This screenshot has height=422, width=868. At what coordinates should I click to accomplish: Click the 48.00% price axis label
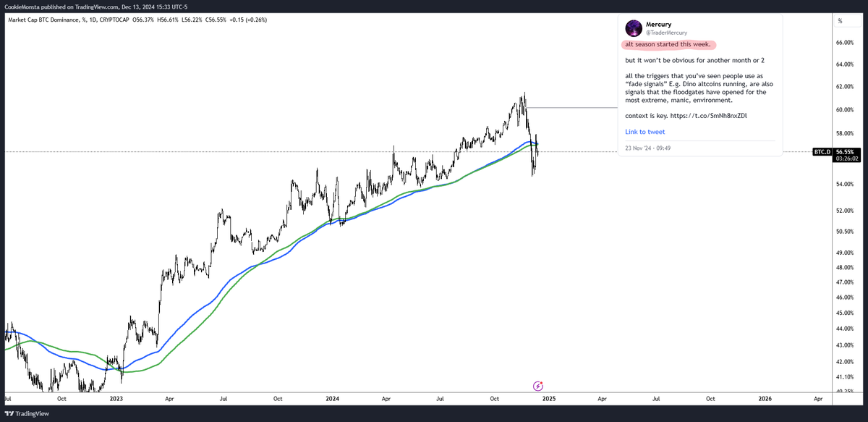[x=845, y=268]
